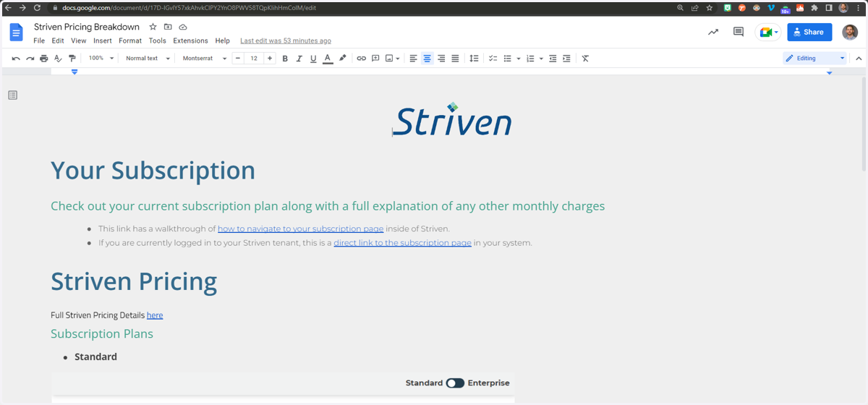Image resolution: width=868 pixels, height=405 pixels.
Task: Toggle right alignment
Action: pos(441,59)
